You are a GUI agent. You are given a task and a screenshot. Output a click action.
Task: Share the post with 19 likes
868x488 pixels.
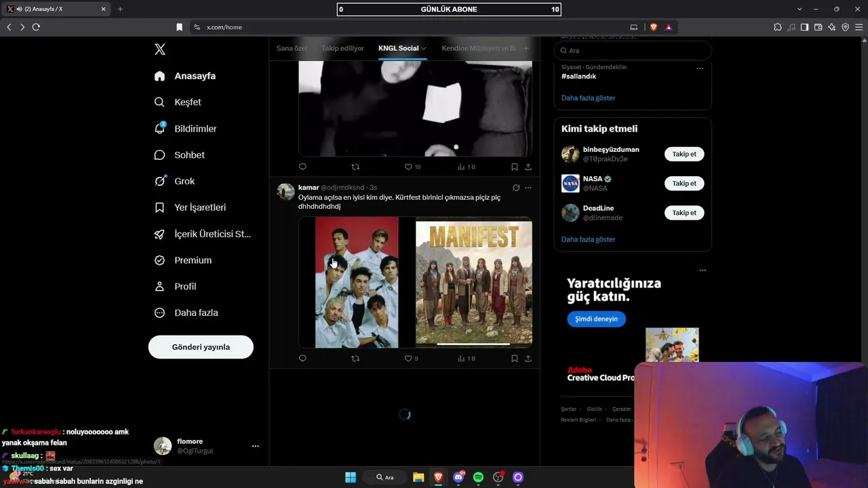point(528,167)
